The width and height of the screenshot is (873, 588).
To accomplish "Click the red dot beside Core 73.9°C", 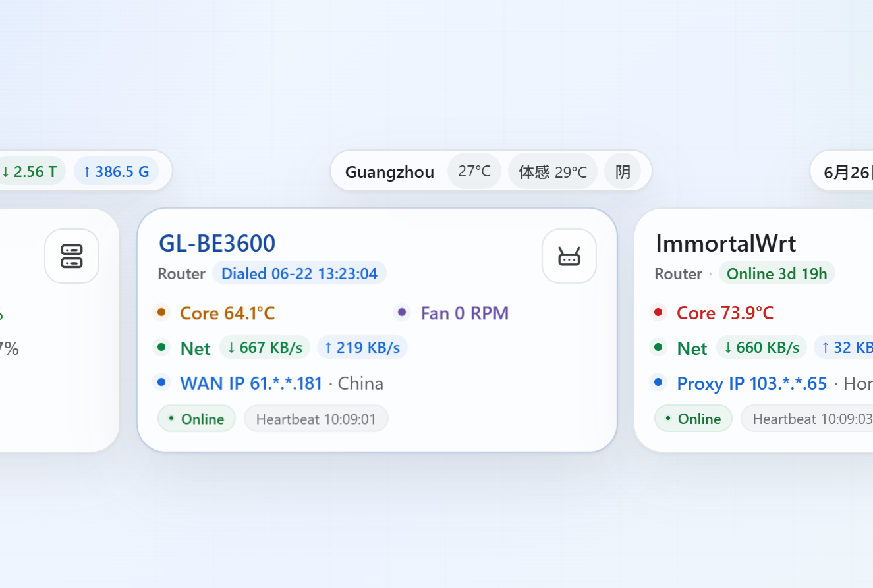I will coord(658,312).
